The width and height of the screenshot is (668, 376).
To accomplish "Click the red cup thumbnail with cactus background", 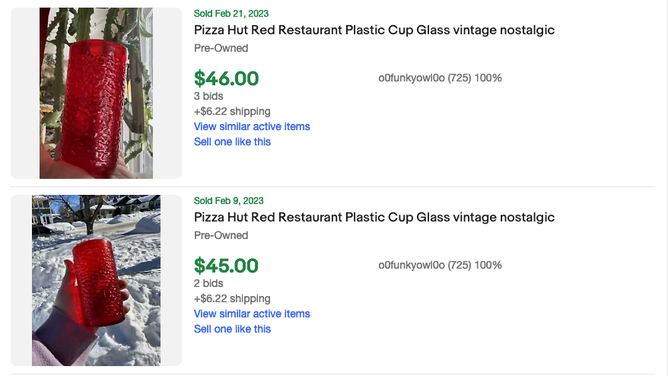I will (x=96, y=93).
